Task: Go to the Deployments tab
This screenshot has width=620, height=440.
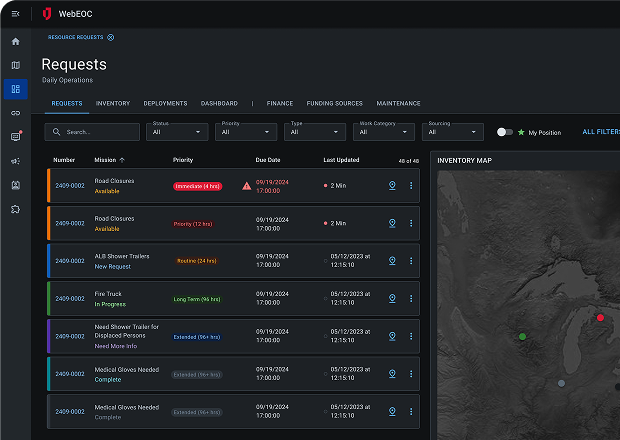Action: coord(165,103)
